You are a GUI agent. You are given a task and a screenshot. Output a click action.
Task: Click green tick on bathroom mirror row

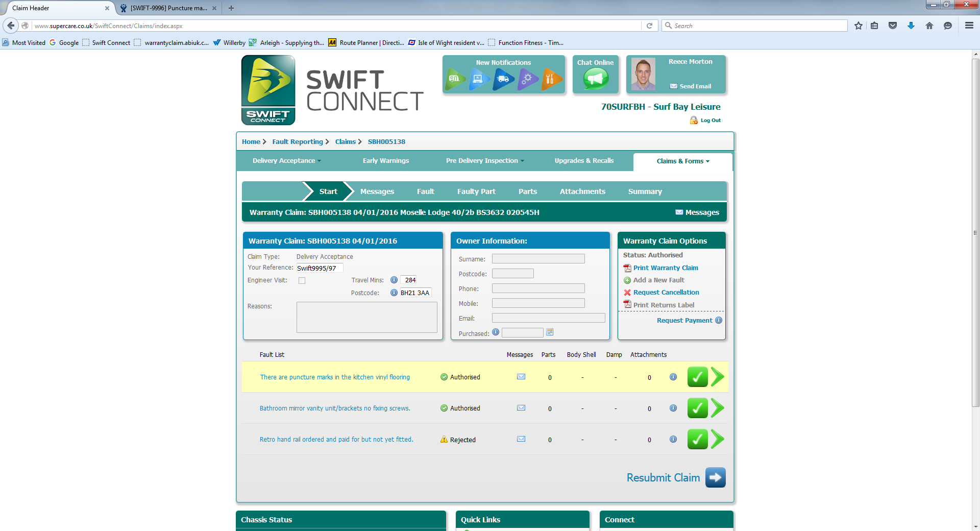tap(697, 408)
